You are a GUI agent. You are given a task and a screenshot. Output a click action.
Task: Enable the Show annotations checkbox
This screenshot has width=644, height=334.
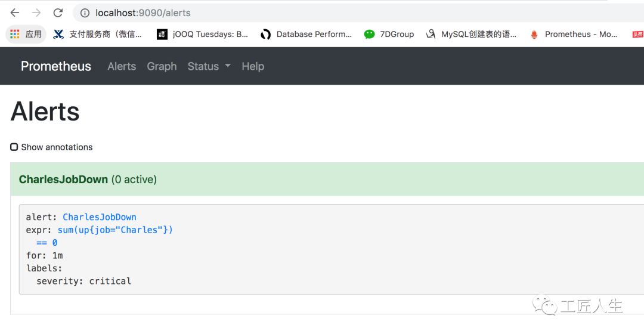14,147
